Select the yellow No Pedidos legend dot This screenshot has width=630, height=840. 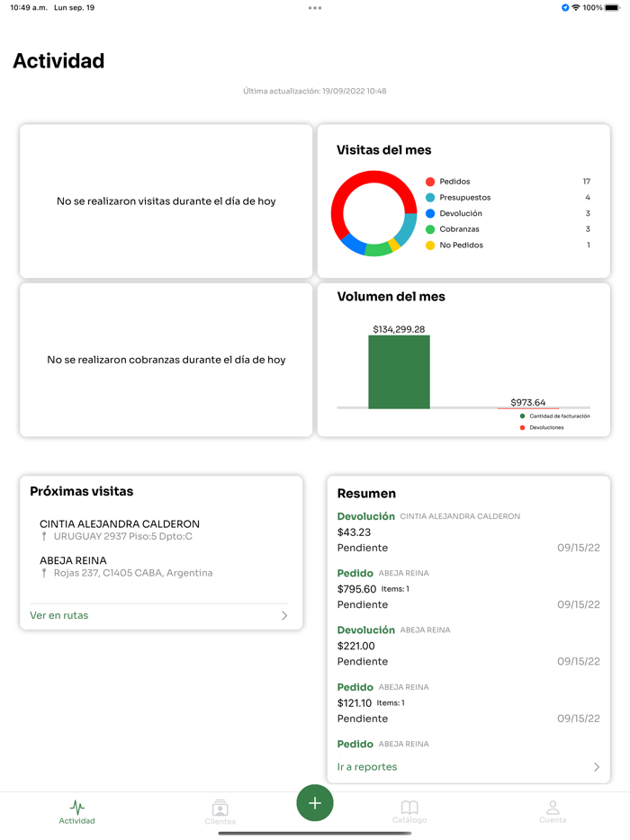[x=430, y=246]
